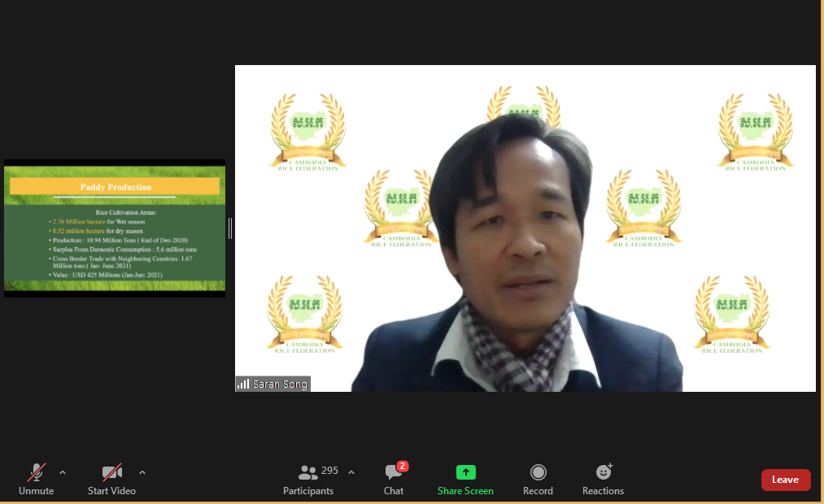
Task: Click the signal strength icon by Saran Song
Action: click(x=242, y=385)
